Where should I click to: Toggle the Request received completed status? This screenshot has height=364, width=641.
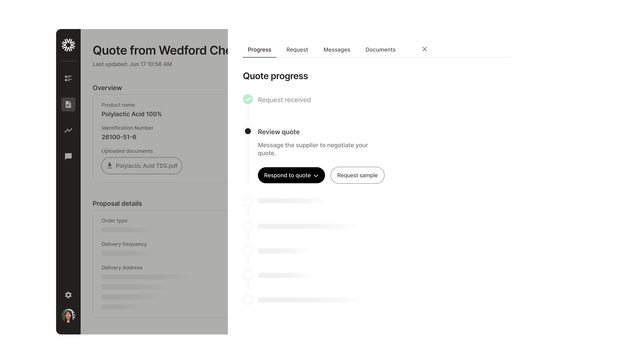click(x=248, y=99)
